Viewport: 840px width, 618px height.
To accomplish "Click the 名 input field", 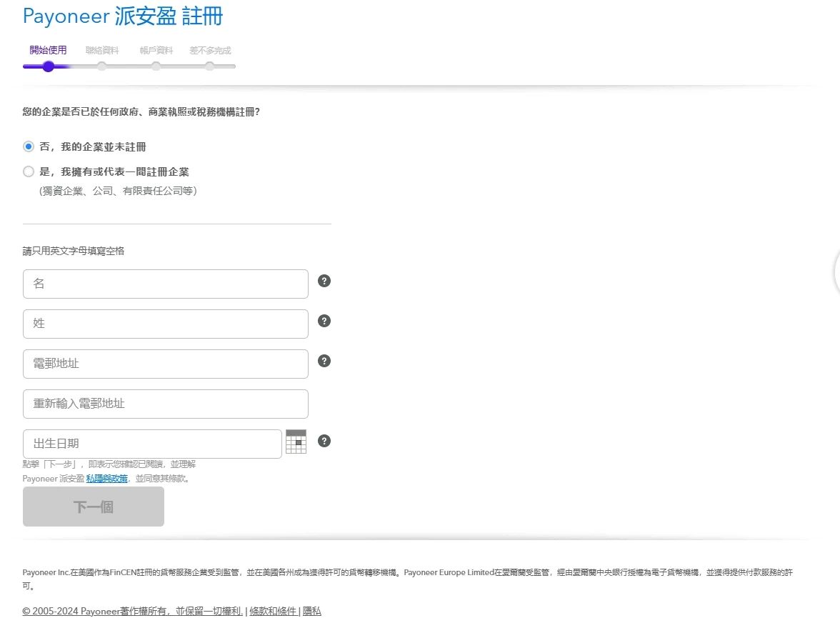I will [x=165, y=284].
